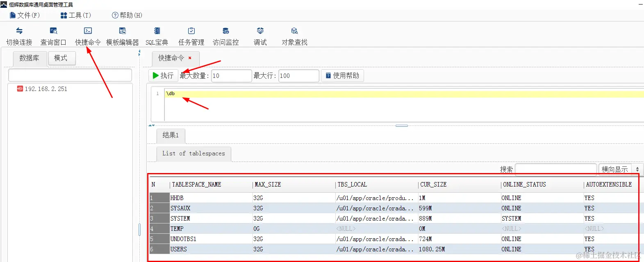Click the splitter handle between editor and results
This screenshot has width=644, height=262.
point(402,126)
